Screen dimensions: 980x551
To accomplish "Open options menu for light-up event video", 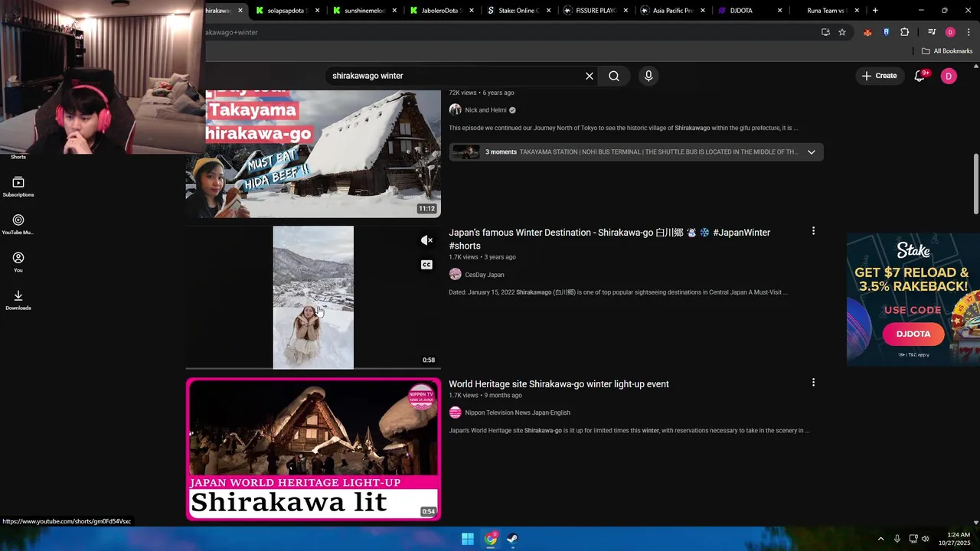I will pyautogui.click(x=813, y=383).
